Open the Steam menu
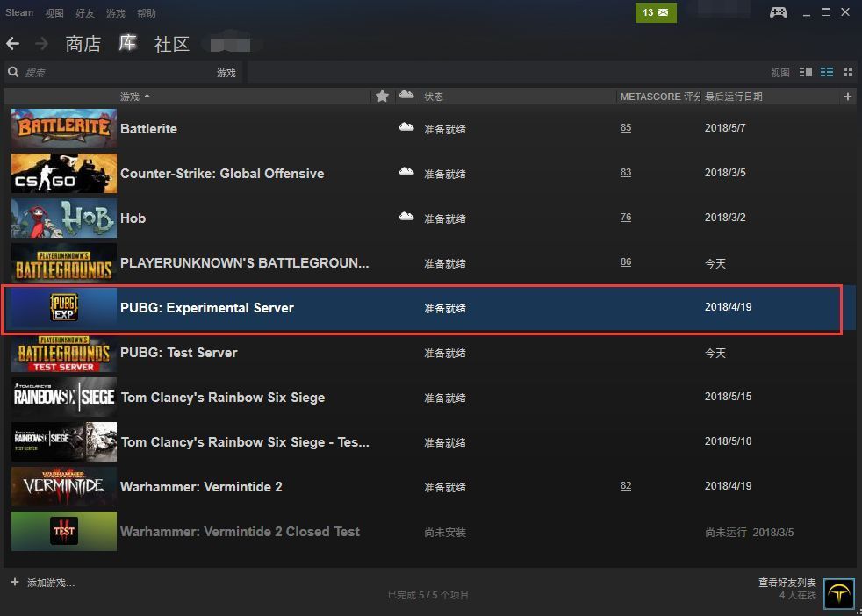 pos(19,12)
